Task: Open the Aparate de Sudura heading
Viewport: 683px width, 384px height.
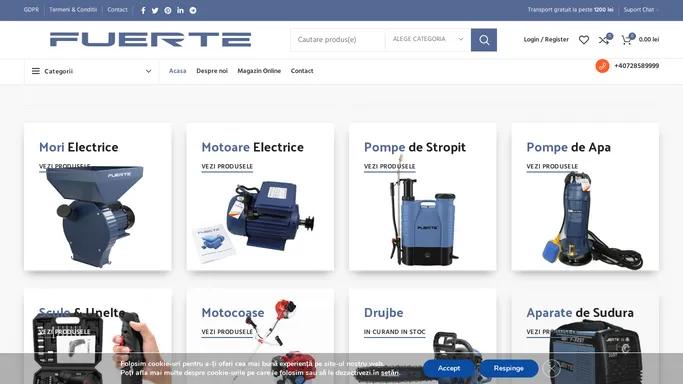Action: tap(580, 313)
